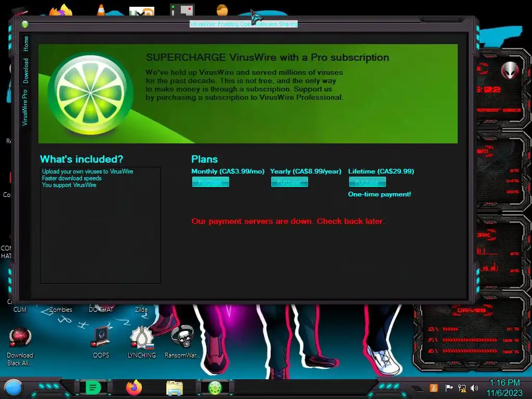Viewport: 532px width, 399px height.
Task: Open the Download Black Ali desktop icon
Action: pyautogui.click(x=20, y=346)
